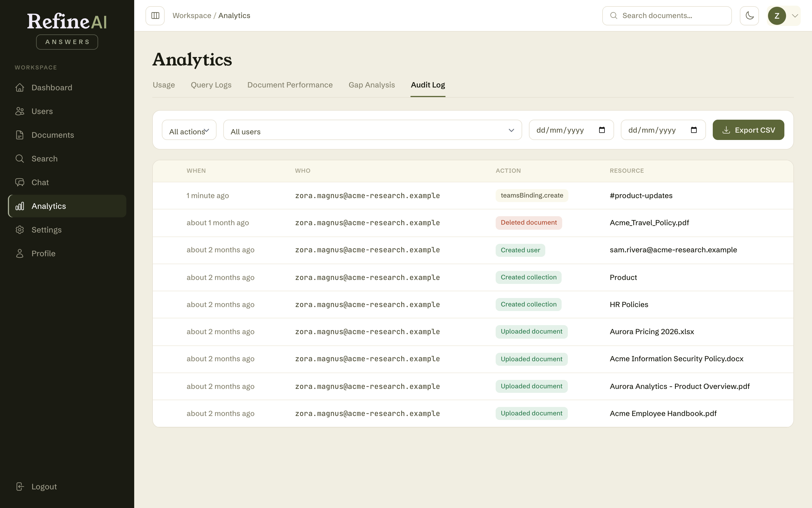Viewport: 812px width, 508px height.
Task: Click the Chat bubble icon
Action: [x=20, y=182]
